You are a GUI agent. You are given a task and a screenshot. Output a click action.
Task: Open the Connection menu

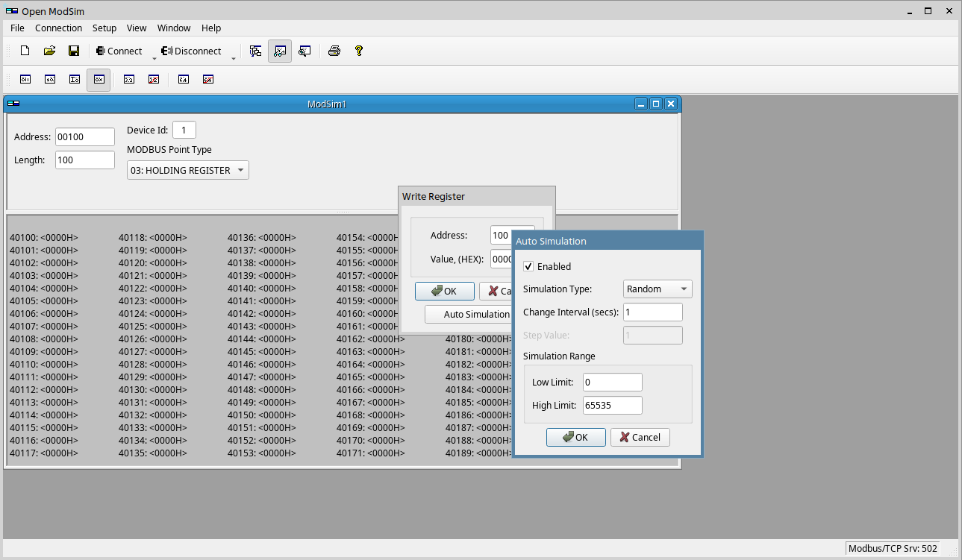tap(58, 28)
